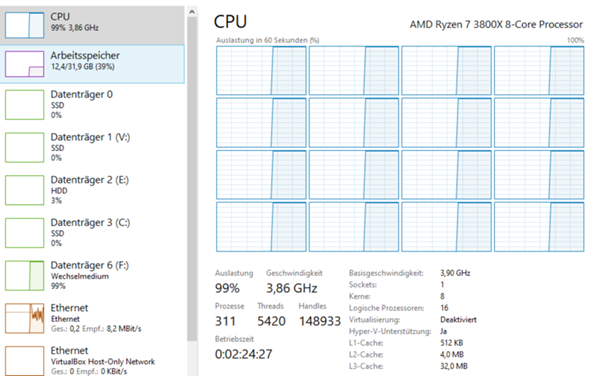
Task: Click the first logical processor graph
Action: click(261, 70)
